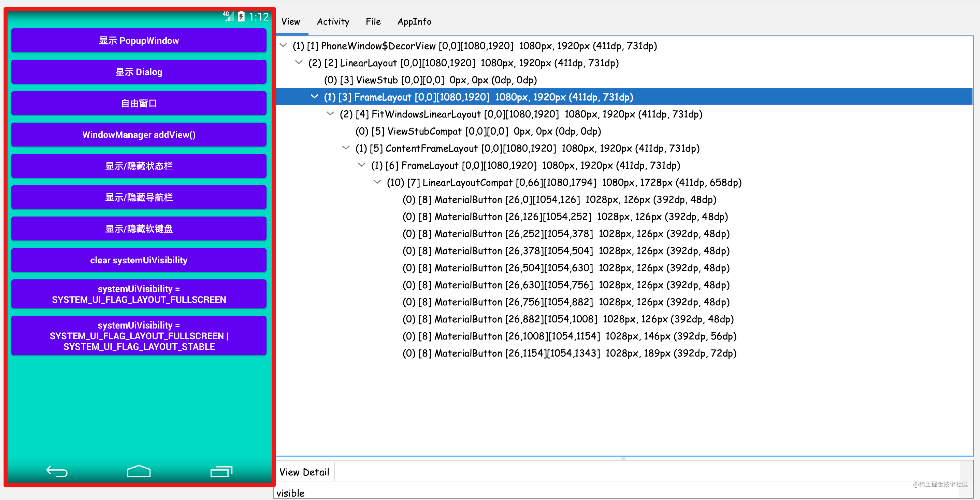Tap the 显示 PopupWindow button
This screenshot has width=980, height=500.
tap(139, 40)
